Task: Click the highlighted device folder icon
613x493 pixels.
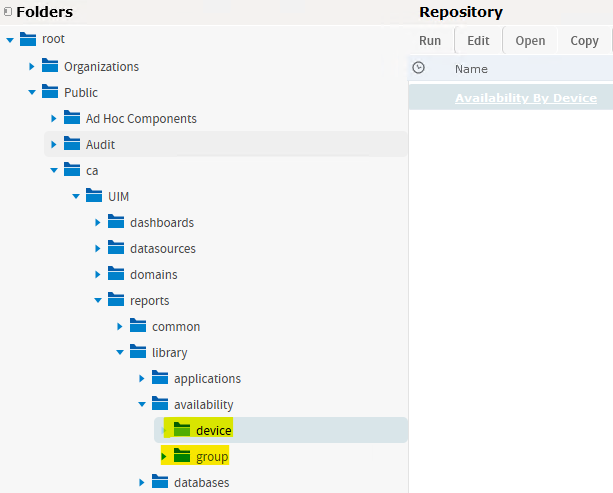Action: (181, 430)
